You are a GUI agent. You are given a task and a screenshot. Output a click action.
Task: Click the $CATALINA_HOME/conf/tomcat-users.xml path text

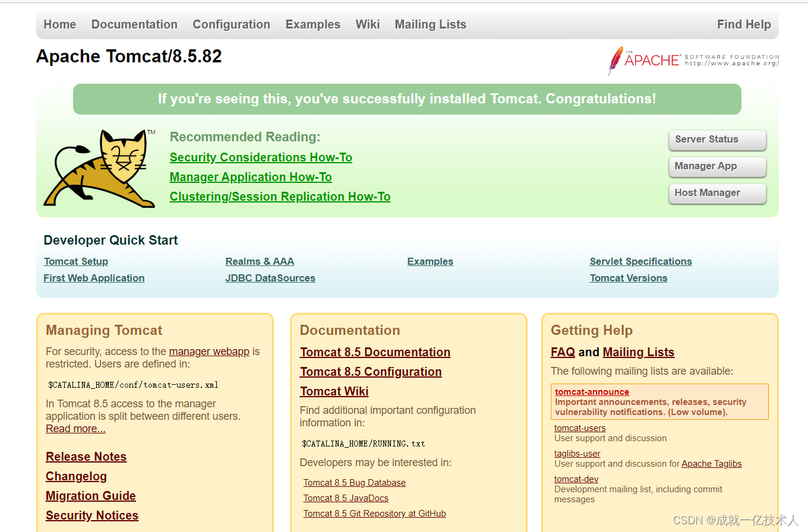click(134, 385)
